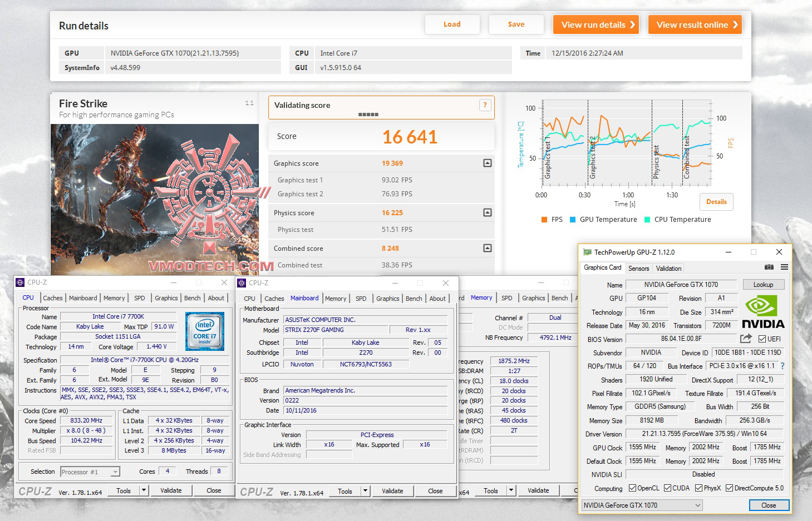Open Details below the temperature chart
Screen dimensions: 812x521
click(x=716, y=202)
